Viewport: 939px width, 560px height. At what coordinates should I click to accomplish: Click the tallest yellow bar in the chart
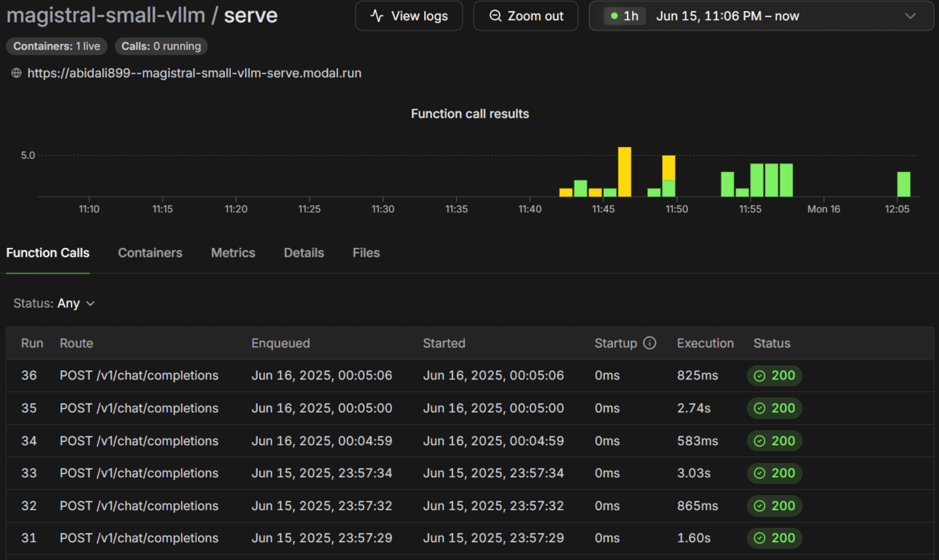(x=624, y=171)
